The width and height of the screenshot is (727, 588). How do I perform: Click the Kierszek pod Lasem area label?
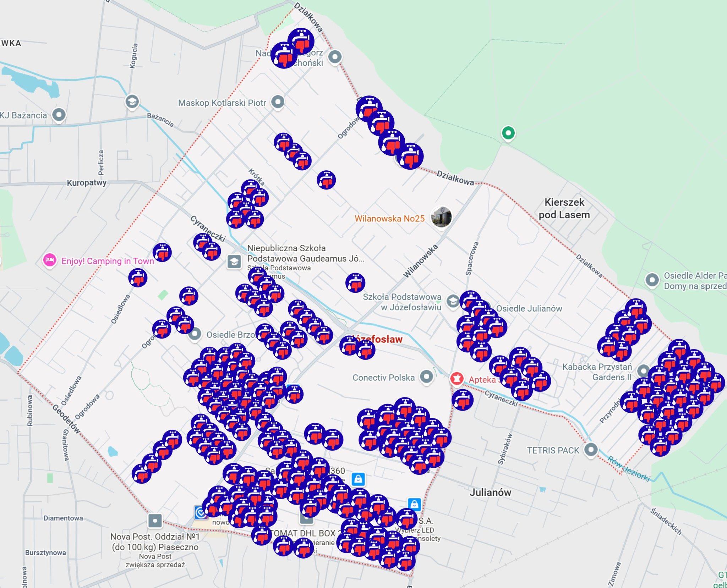click(x=564, y=208)
